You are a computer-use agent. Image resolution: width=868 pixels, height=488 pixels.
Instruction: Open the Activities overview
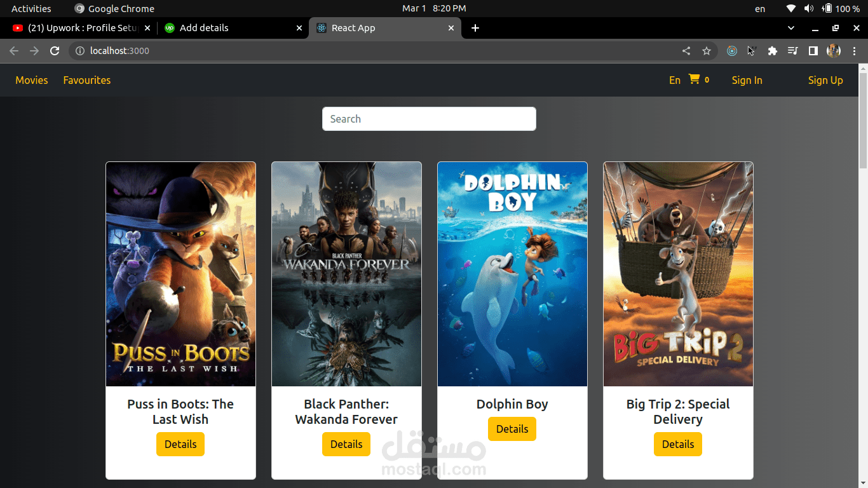31,8
